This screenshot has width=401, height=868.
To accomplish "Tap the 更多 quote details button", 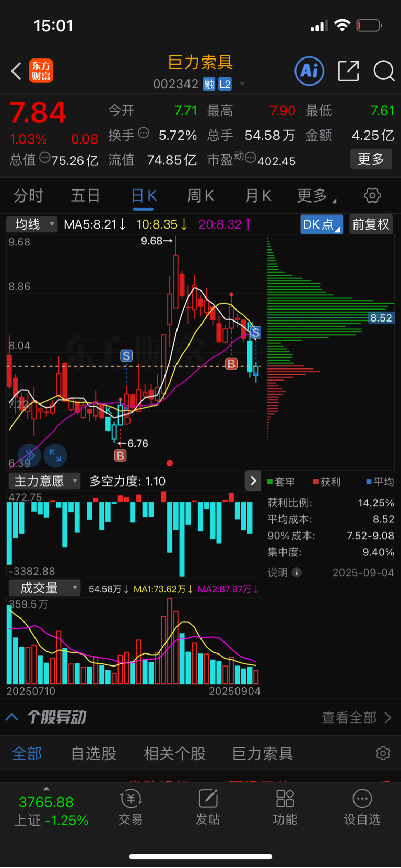I will coord(371,159).
